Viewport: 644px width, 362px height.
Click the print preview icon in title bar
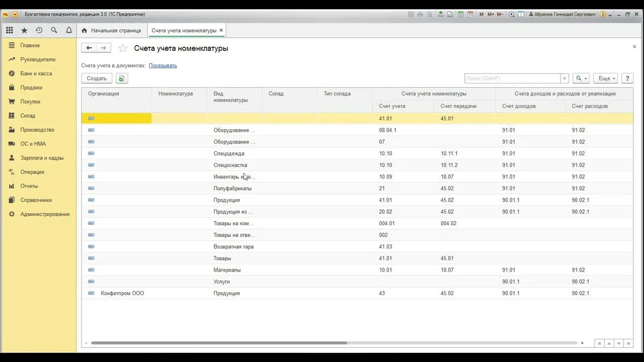click(430, 15)
